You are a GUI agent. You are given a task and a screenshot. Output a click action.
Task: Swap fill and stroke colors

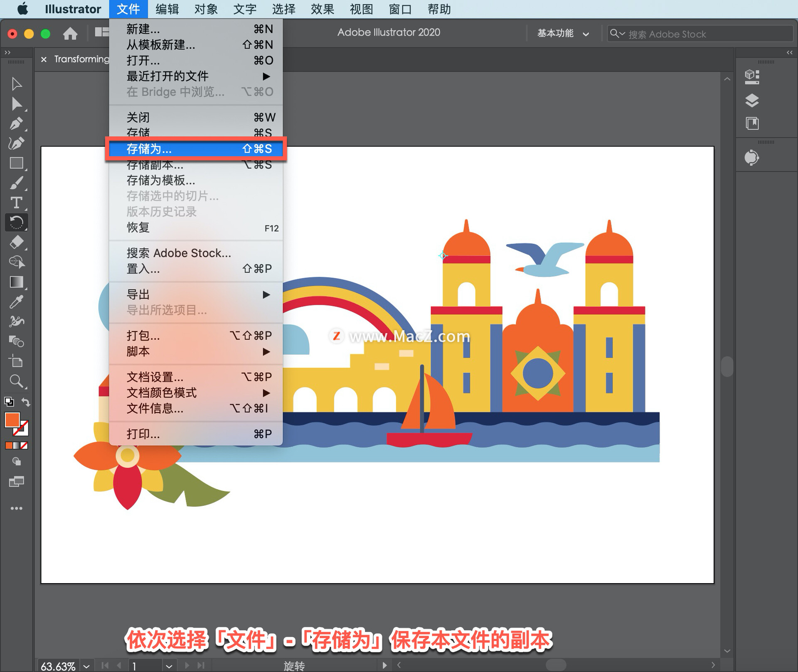[26, 402]
